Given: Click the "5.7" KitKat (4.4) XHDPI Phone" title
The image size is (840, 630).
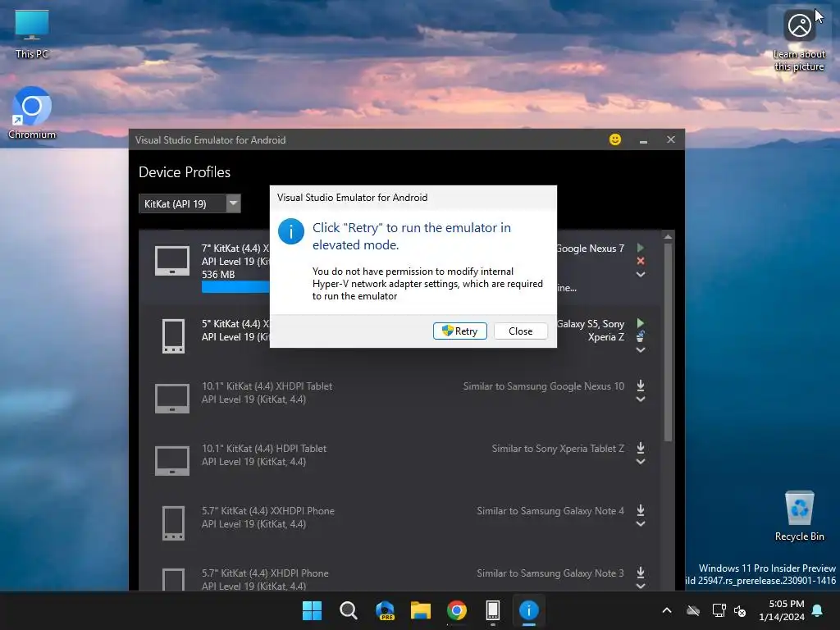Looking at the screenshot, I should pyautogui.click(x=265, y=573).
